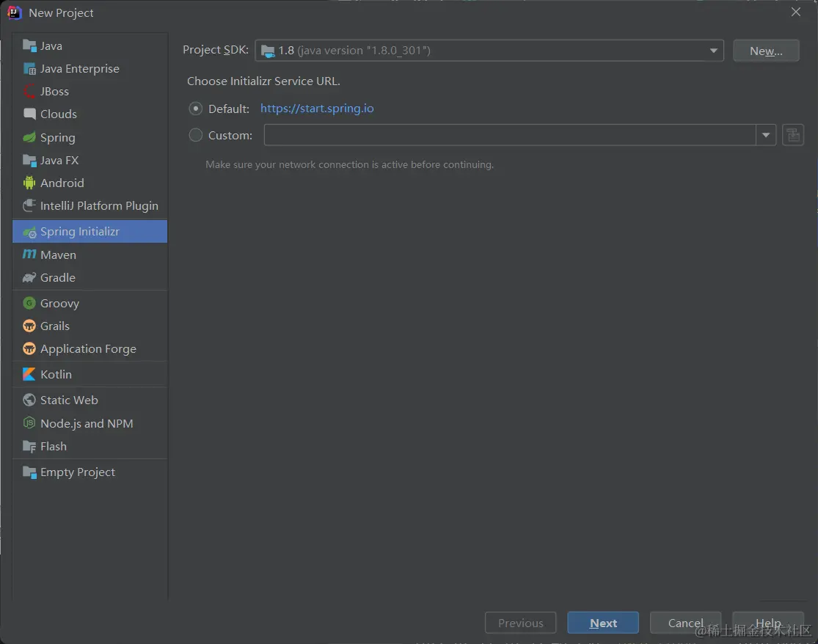The height and width of the screenshot is (644, 818).
Task: Choose Java project type label
Action: click(x=51, y=46)
